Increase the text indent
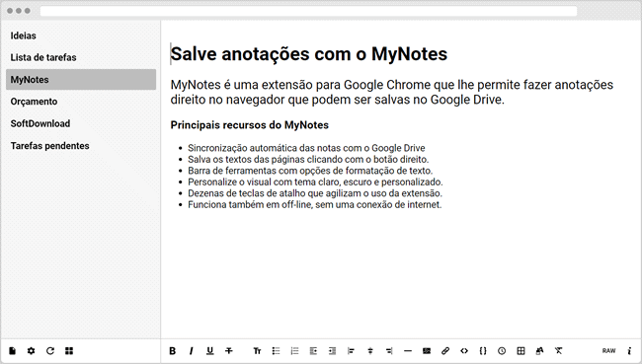 coord(333,351)
